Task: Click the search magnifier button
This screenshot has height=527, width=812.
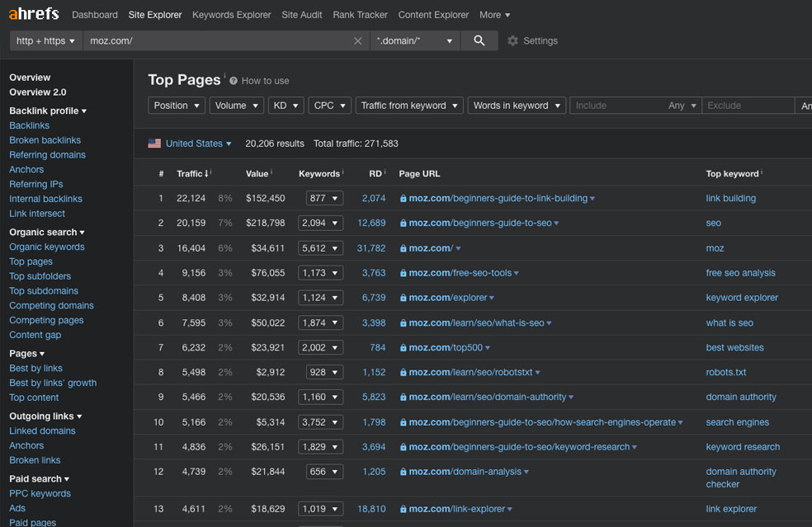Action: click(479, 40)
